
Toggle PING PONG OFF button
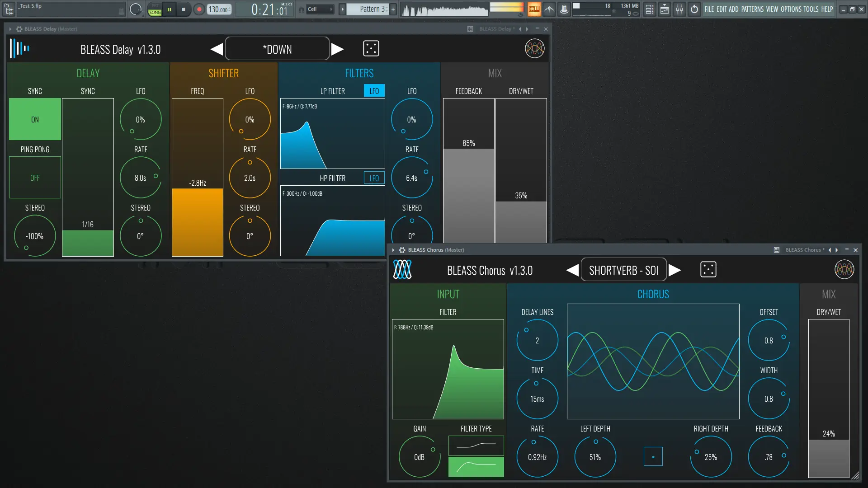(35, 178)
